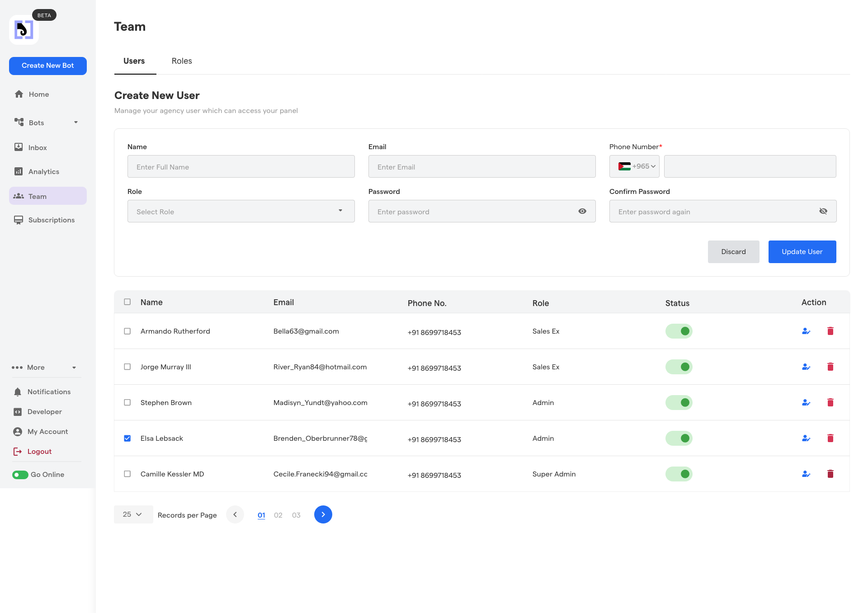Open the +965 country code dropdown
The height and width of the screenshot is (613, 868).
(634, 166)
